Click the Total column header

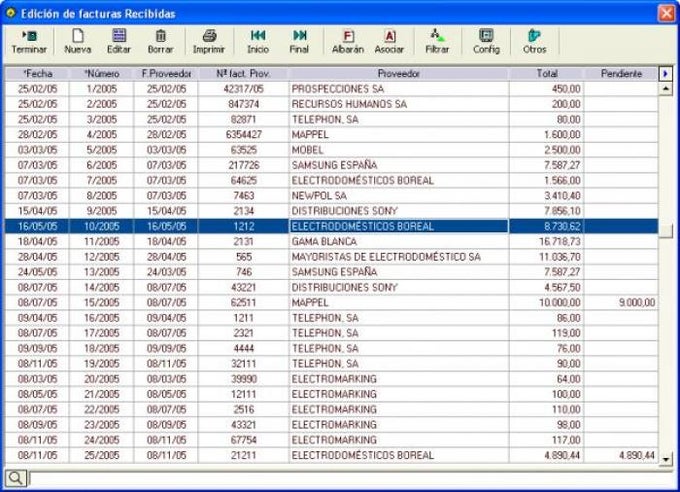pos(547,74)
